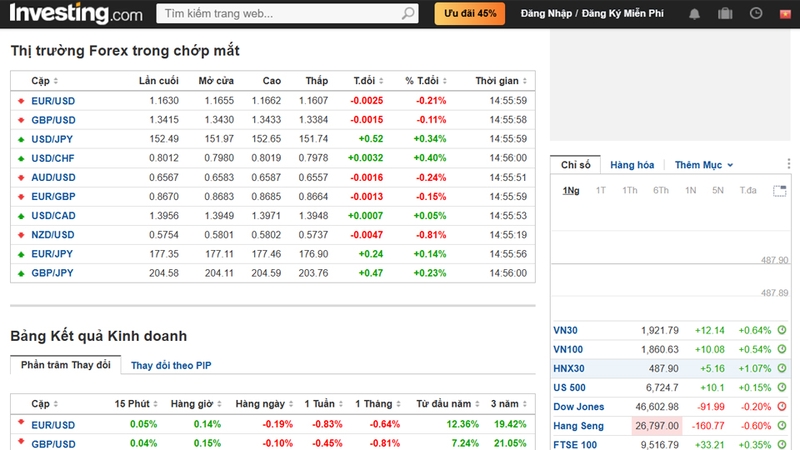The image size is (800, 450).
Task: Click the Vietnam flag language icon
Action: coord(785,14)
